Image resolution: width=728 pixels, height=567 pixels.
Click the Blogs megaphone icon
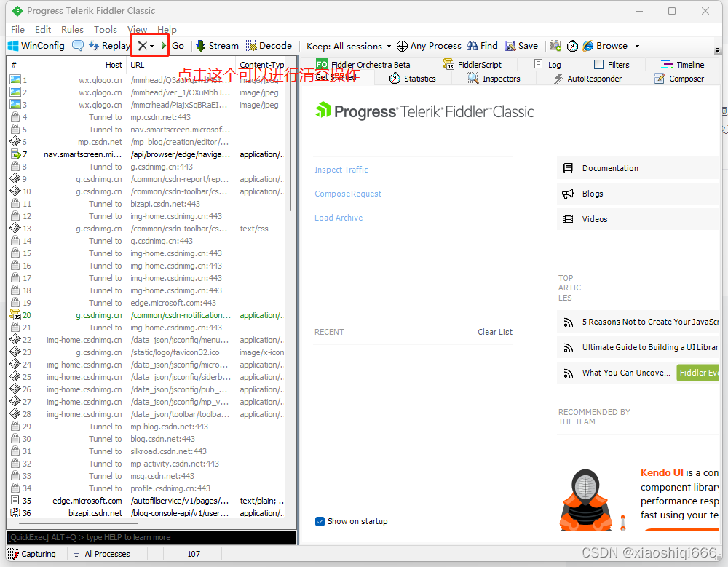568,194
